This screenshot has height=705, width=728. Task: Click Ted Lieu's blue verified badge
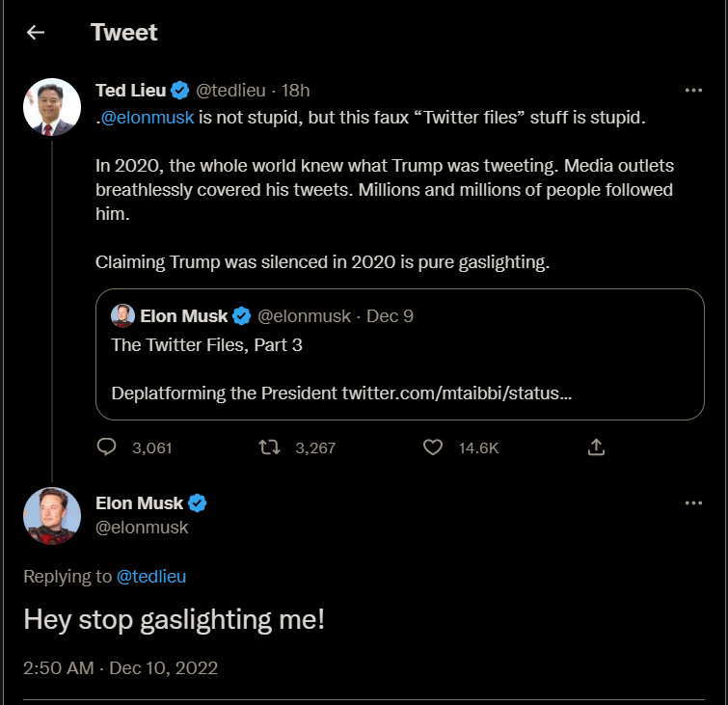coord(180,90)
